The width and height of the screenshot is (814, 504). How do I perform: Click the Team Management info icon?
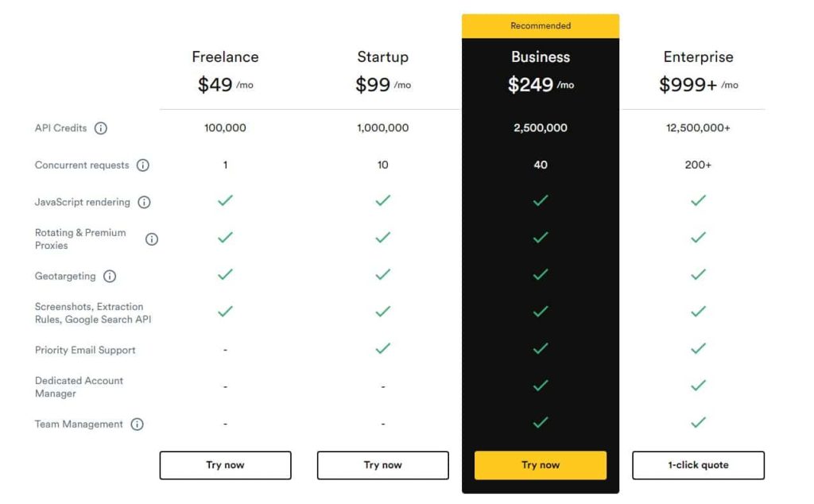137,424
